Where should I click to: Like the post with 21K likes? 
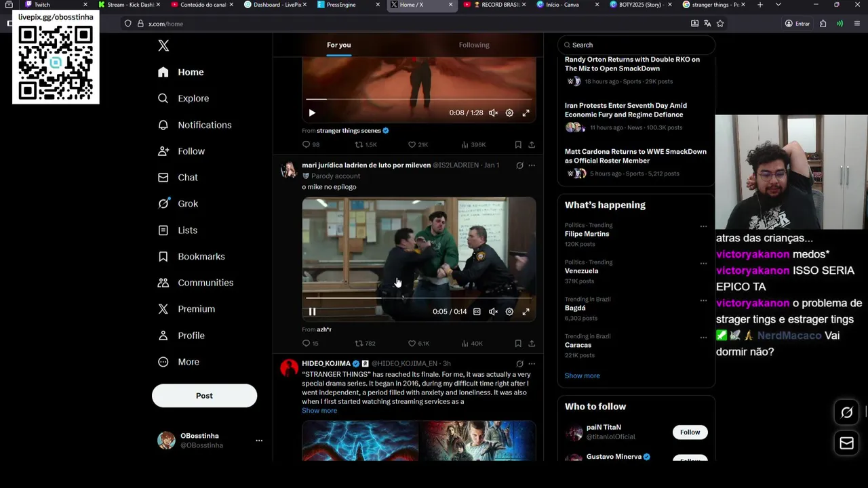click(418, 144)
